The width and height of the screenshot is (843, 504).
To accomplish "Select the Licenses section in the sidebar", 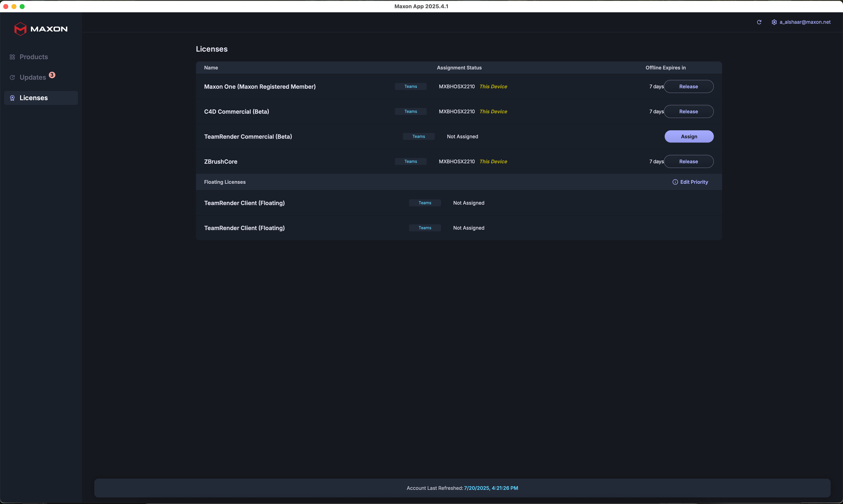I will pos(41,98).
